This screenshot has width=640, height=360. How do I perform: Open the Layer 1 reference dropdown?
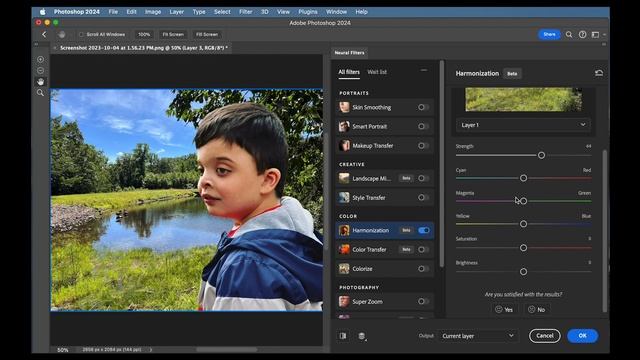tap(524, 125)
